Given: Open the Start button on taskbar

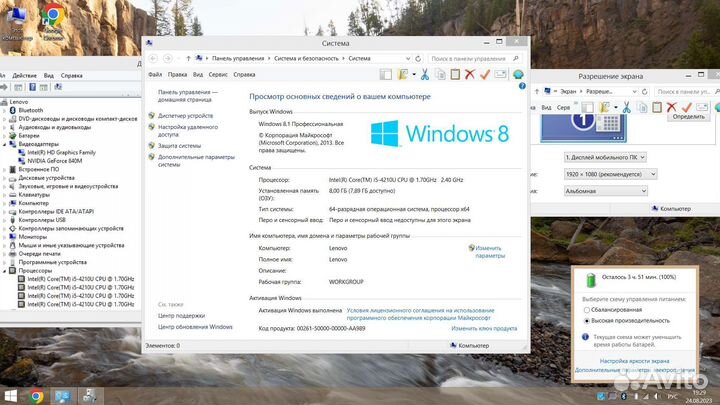Looking at the screenshot, I should (10, 396).
